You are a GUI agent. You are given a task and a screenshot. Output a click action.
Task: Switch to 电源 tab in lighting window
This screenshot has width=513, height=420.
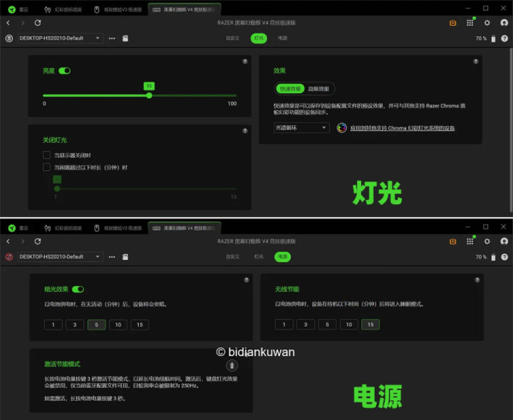pos(282,38)
